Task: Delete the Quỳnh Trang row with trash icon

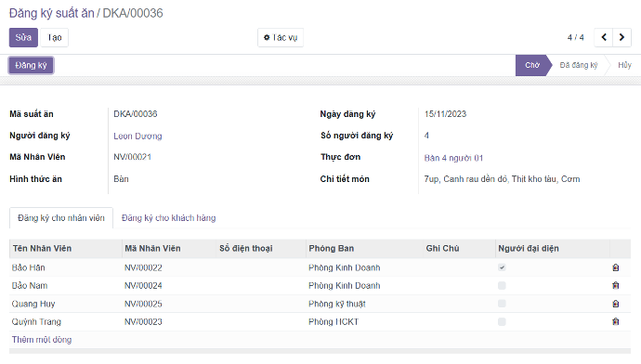Action: (616, 321)
